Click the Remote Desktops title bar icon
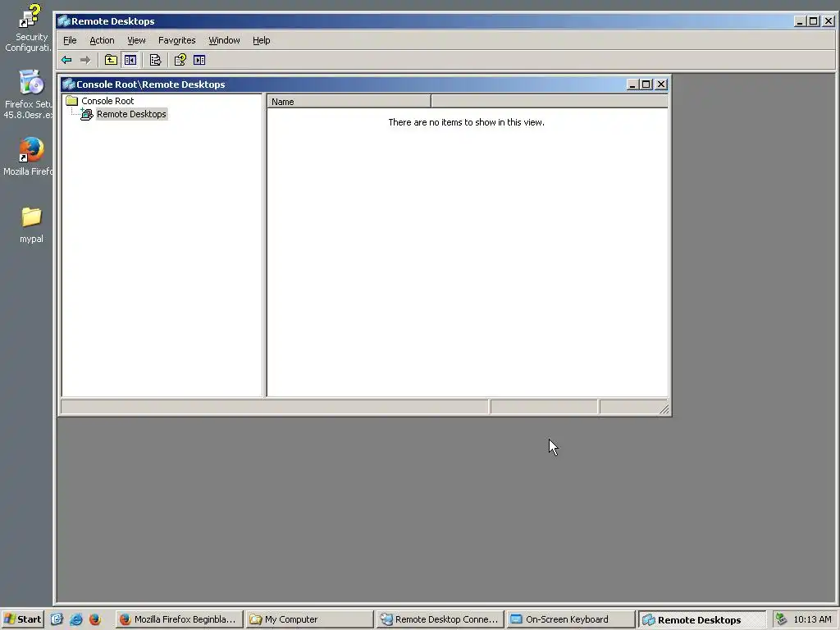This screenshot has height=630, width=840. [x=64, y=21]
